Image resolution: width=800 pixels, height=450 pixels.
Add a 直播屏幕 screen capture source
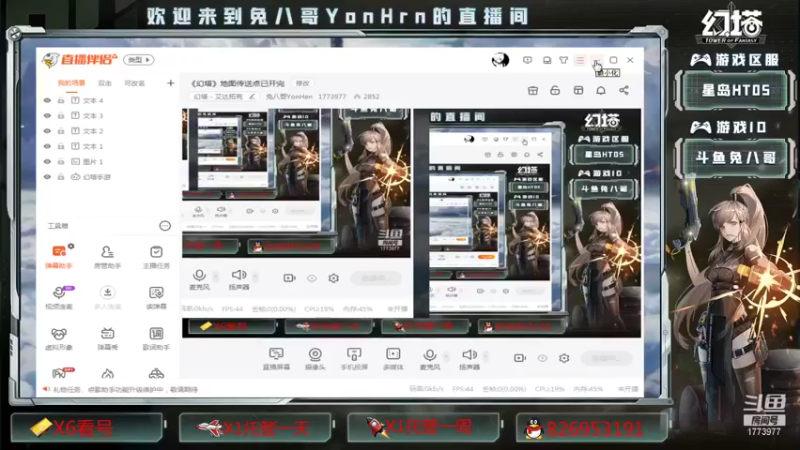click(276, 358)
